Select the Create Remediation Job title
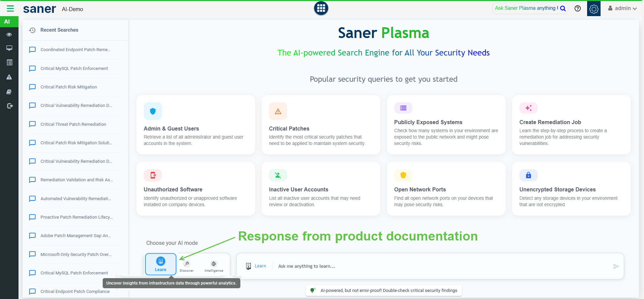 550,122
